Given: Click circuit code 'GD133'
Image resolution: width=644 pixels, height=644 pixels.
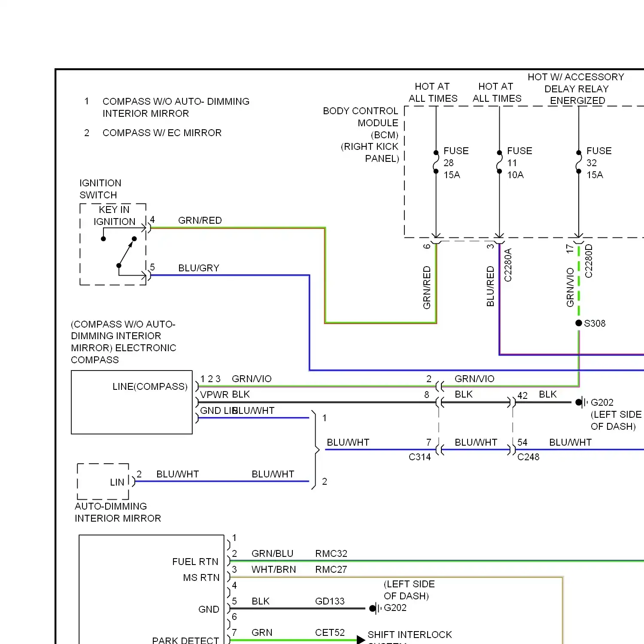Looking at the screenshot, I should tap(330, 601).
